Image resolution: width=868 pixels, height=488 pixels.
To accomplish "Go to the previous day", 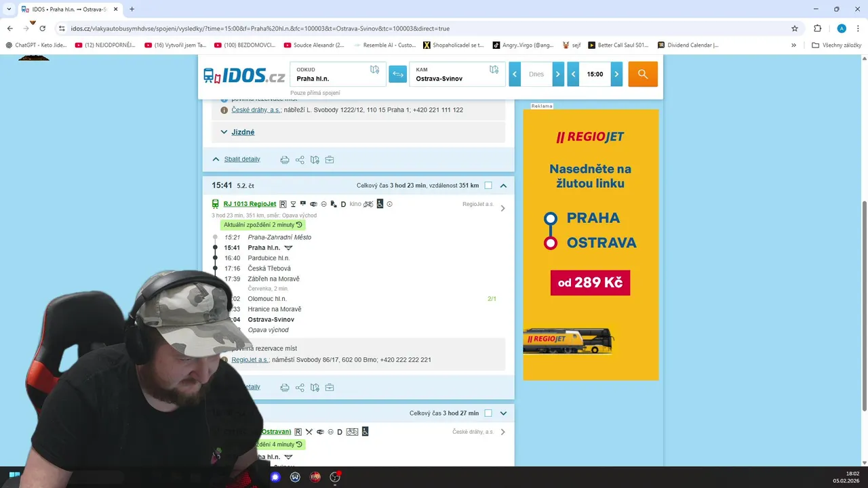I will click(515, 74).
